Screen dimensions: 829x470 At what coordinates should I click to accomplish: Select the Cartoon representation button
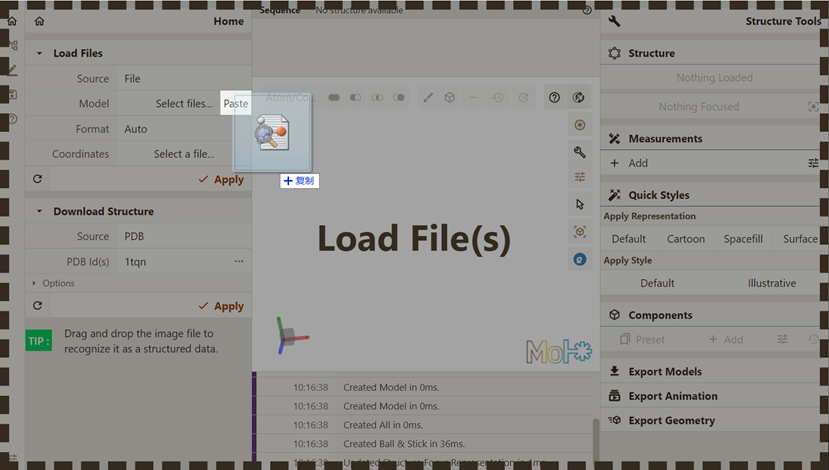click(686, 239)
